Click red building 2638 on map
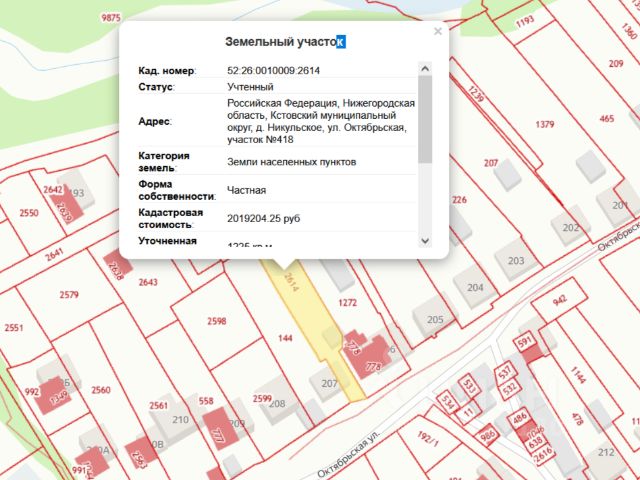 click(118, 263)
